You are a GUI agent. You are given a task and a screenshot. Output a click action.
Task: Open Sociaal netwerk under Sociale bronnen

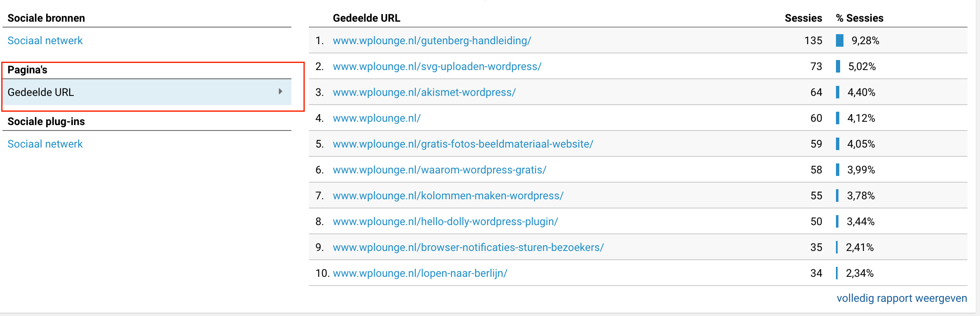[x=45, y=40]
